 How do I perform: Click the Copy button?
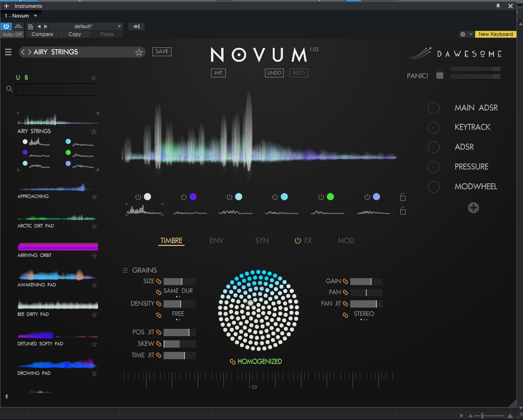click(x=75, y=34)
